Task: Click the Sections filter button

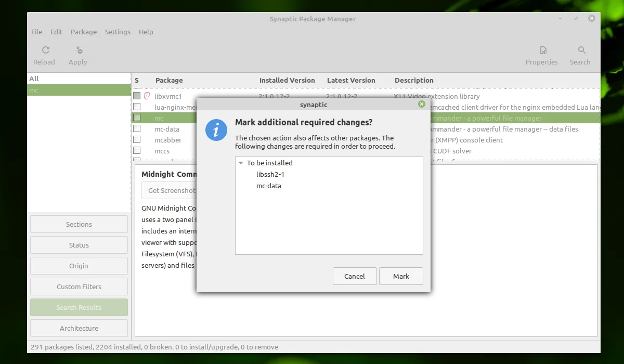Action: pyautogui.click(x=79, y=224)
